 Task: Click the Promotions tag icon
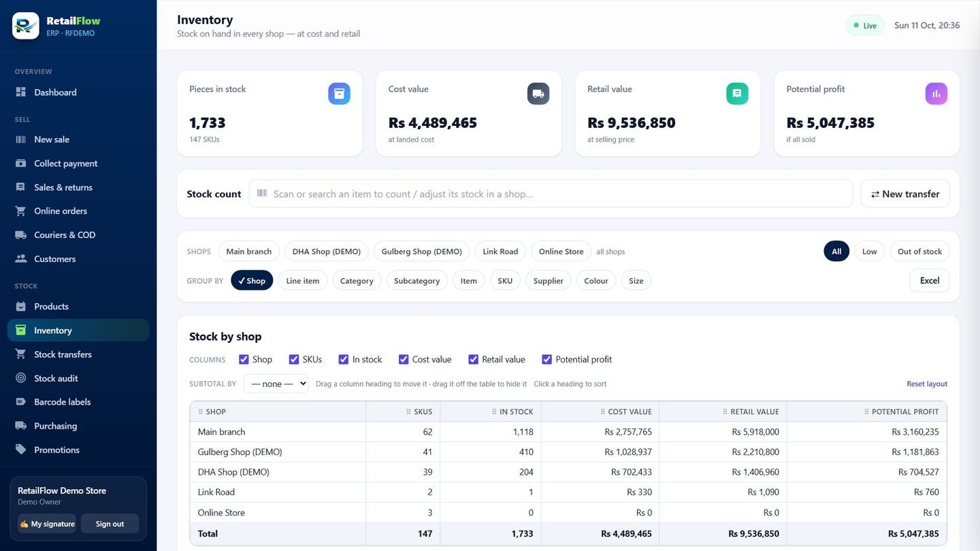pos(20,450)
